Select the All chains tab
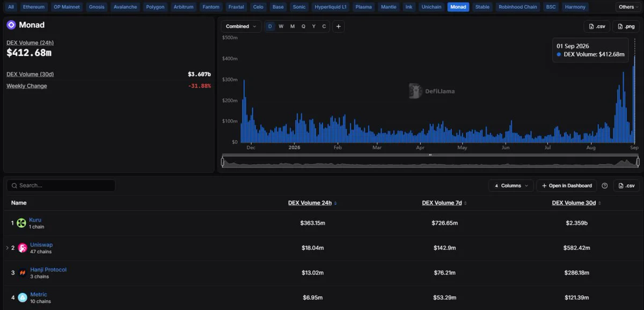Screen dimensions: 644x310 (11, 7)
